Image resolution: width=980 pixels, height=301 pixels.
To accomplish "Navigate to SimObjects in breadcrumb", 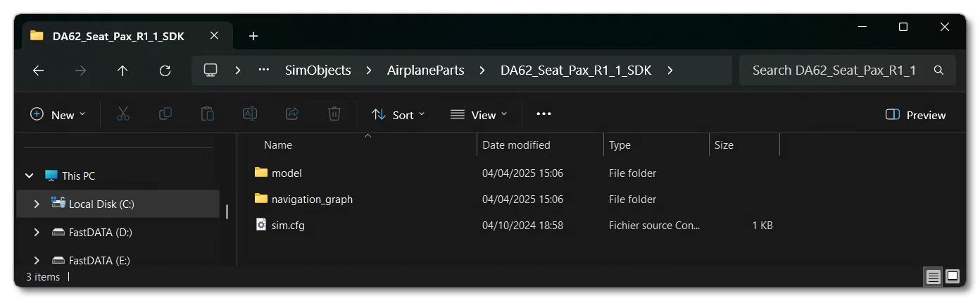I will 318,70.
